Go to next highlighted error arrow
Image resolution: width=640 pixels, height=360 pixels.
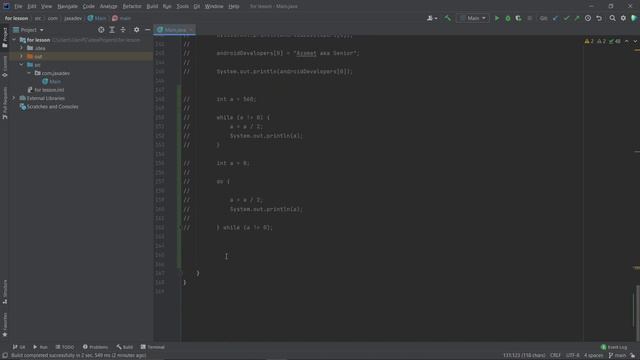[635, 41]
